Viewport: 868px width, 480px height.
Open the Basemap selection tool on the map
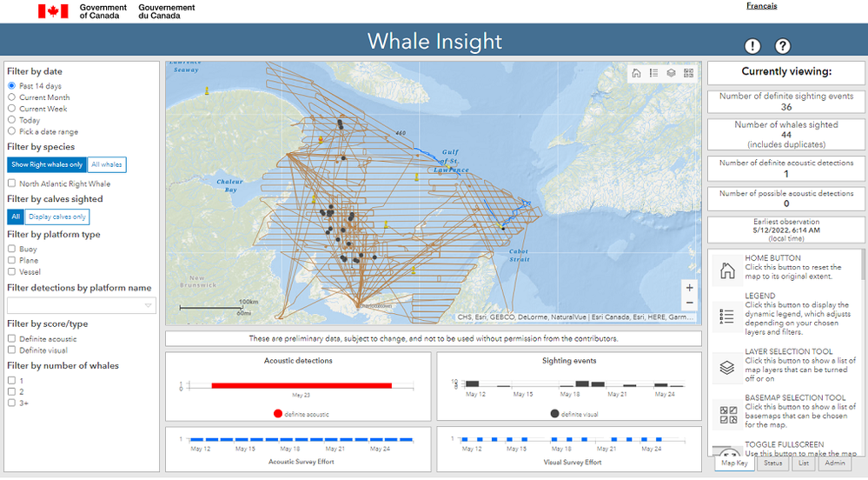point(689,73)
